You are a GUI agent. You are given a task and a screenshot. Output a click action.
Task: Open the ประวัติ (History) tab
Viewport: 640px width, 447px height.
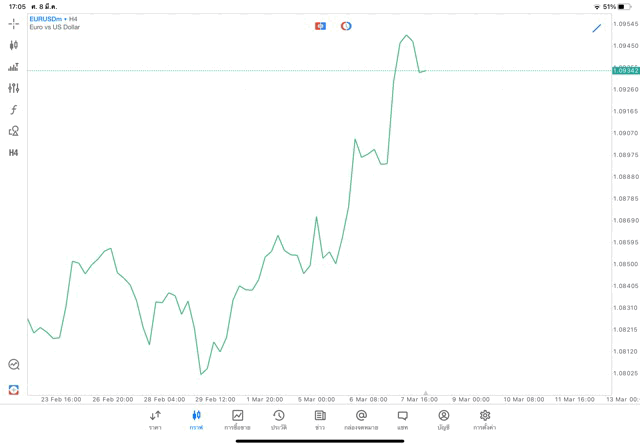click(278, 419)
